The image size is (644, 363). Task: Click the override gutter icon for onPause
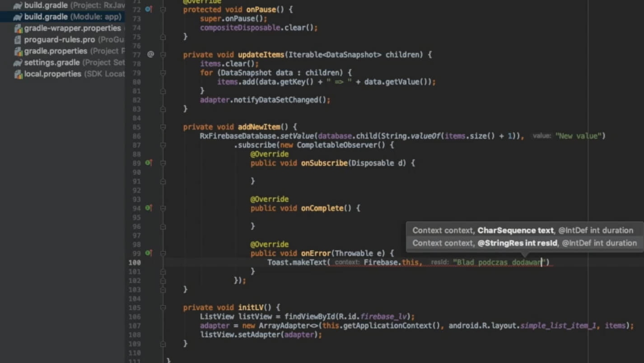149,9
